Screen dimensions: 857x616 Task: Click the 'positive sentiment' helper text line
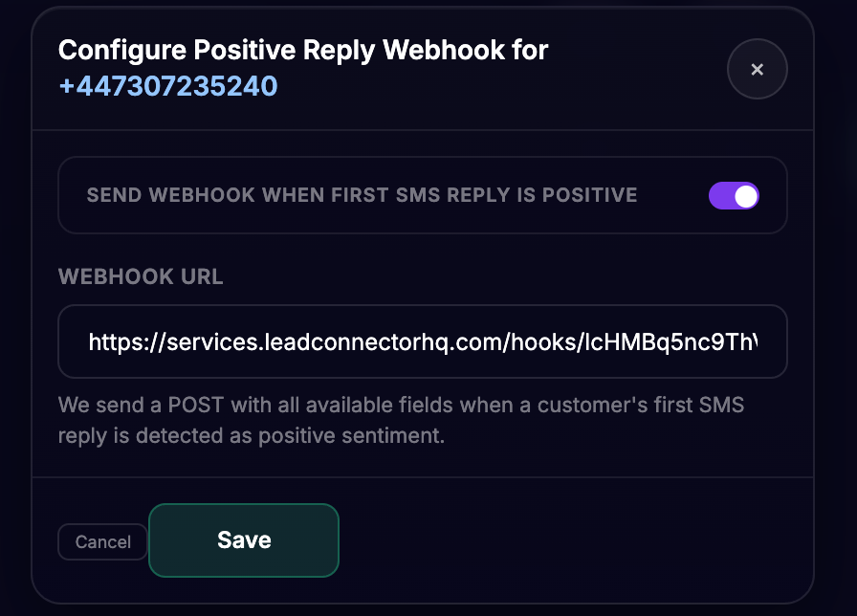252,435
